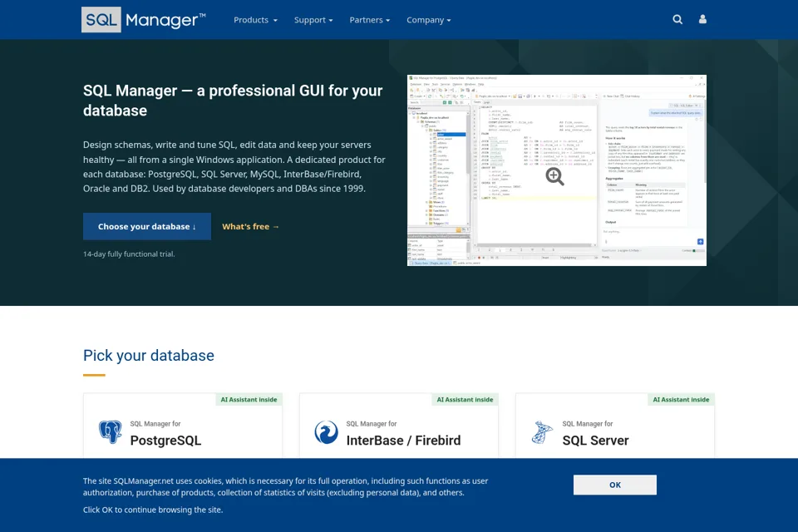Expand the Products menu
Image resolution: width=798 pixels, height=532 pixels.
(255, 20)
